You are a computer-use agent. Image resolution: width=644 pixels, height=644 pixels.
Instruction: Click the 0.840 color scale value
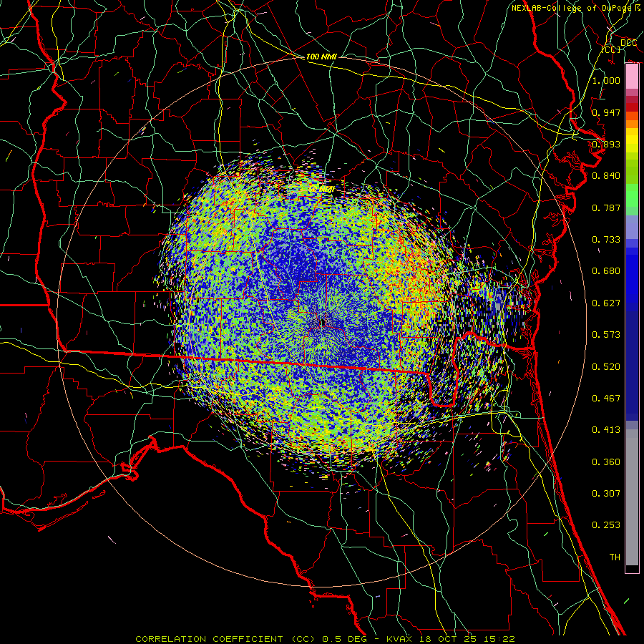click(x=606, y=176)
